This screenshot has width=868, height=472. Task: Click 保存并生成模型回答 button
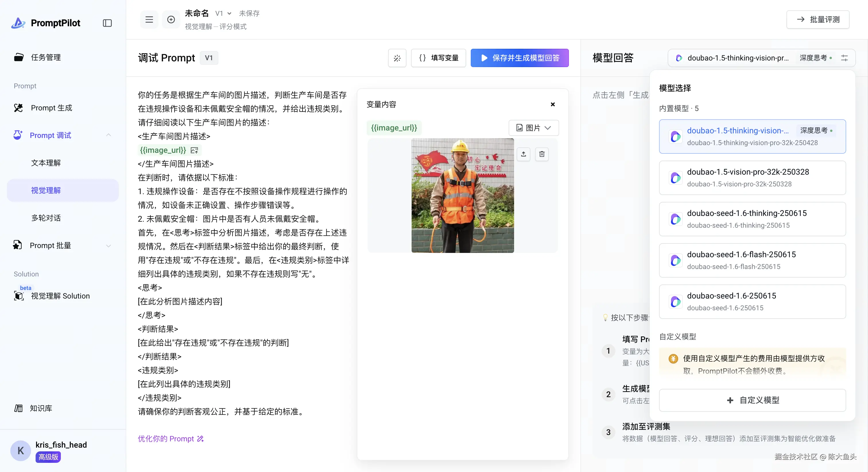pos(519,58)
